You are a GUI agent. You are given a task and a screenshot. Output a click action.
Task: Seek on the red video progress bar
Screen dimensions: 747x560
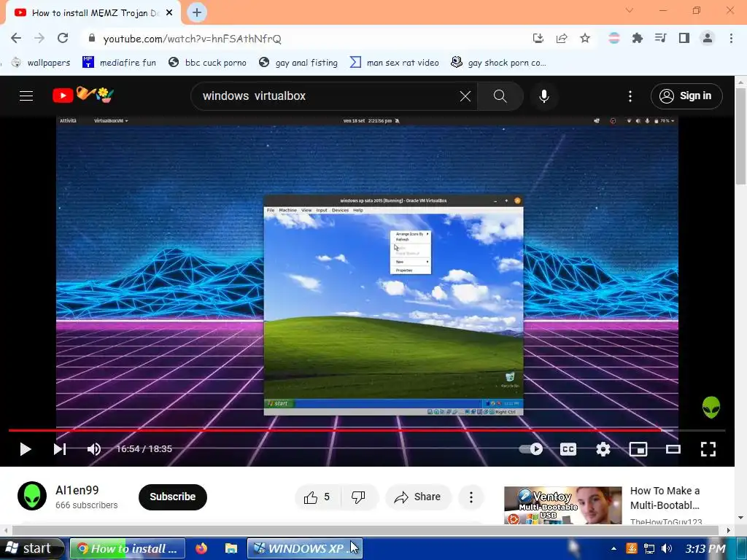(367, 430)
